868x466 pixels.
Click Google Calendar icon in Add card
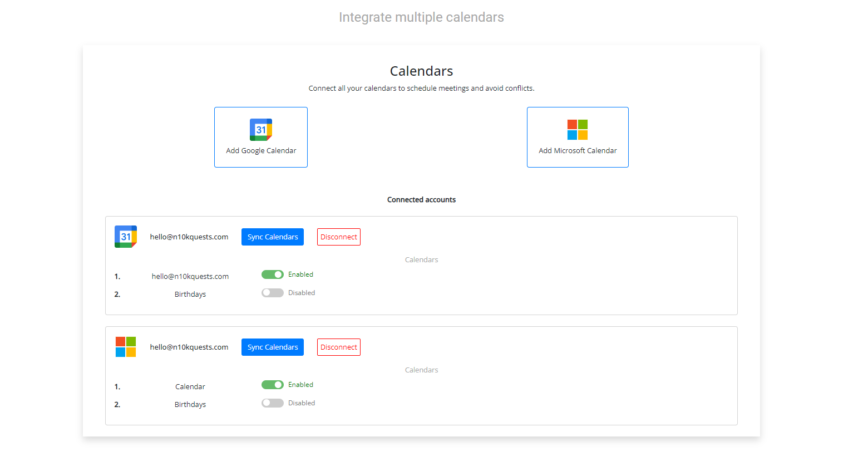pos(261,130)
